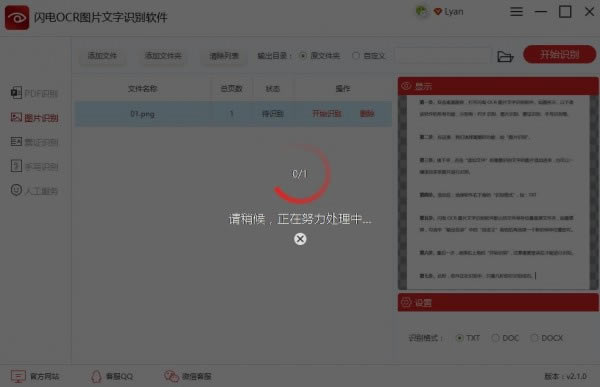600x387 pixels.
Task: Click the 添加文件夹 button
Action: pos(163,56)
